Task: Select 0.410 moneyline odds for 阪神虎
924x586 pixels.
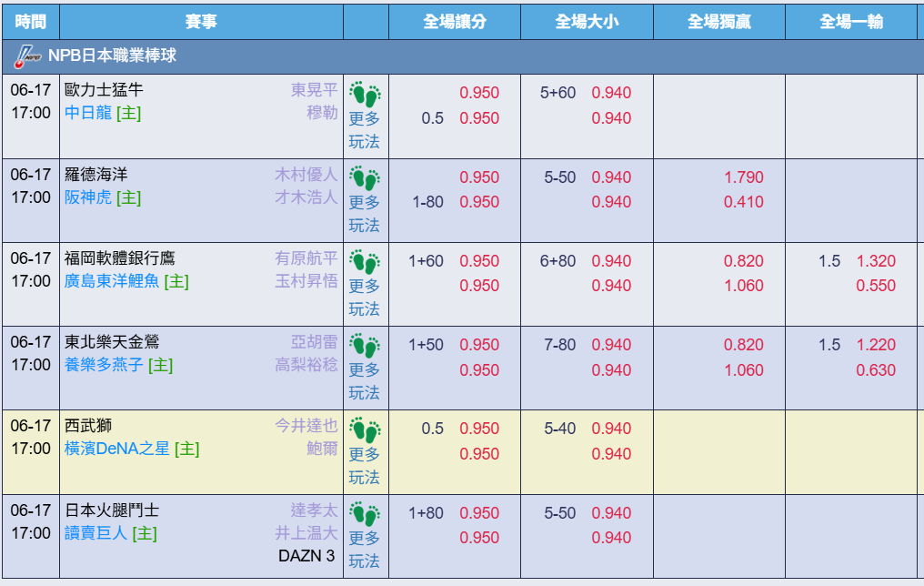Action: tap(744, 202)
